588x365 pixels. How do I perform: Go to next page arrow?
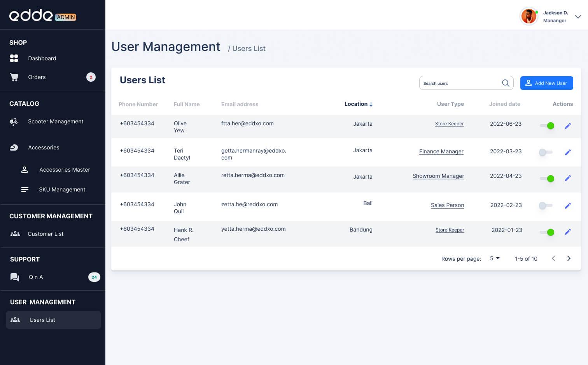[x=569, y=258]
